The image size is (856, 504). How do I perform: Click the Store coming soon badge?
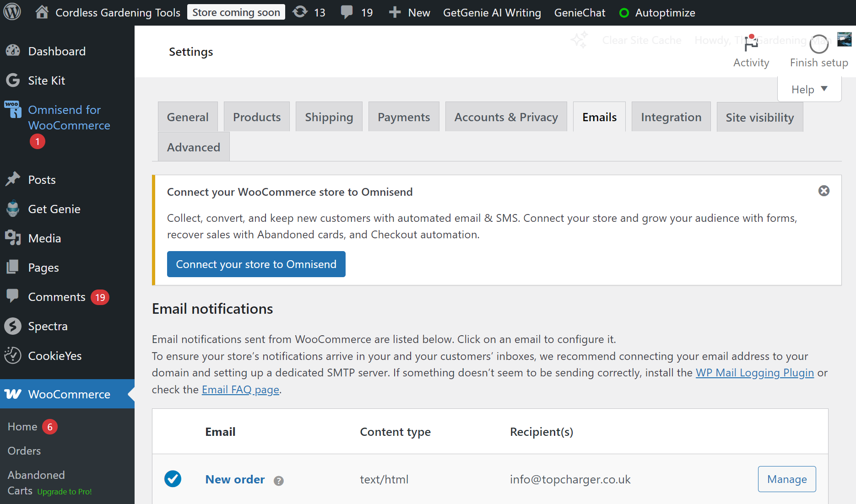tap(236, 12)
